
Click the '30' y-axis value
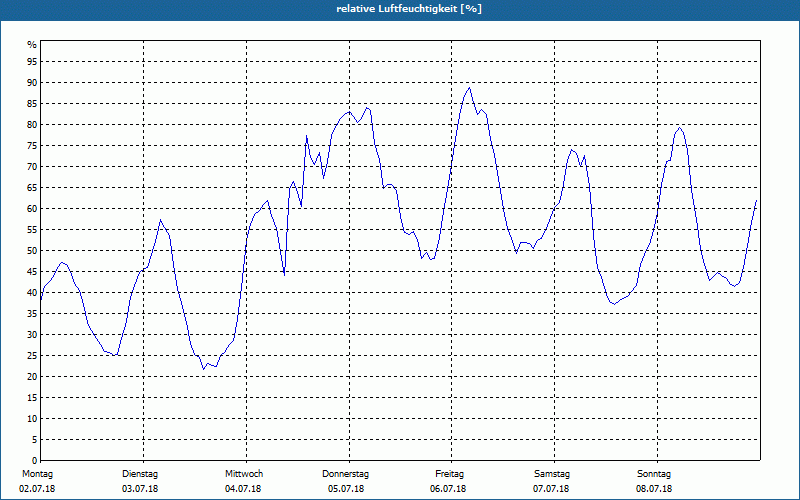pyautogui.click(x=32, y=335)
